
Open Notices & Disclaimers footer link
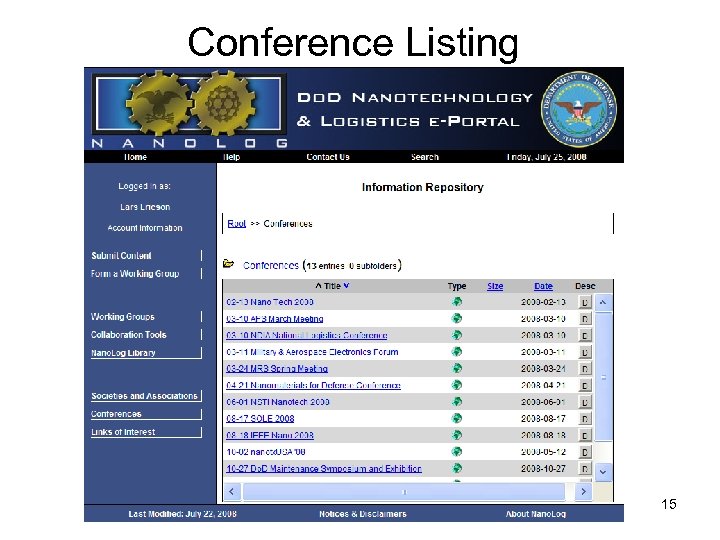[x=363, y=514]
